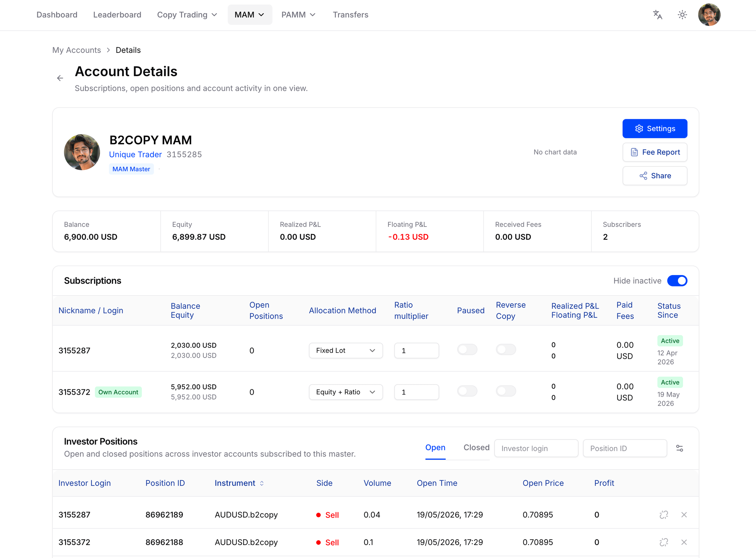Switch to the Closed positions tab
756x558 pixels.
point(476,448)
